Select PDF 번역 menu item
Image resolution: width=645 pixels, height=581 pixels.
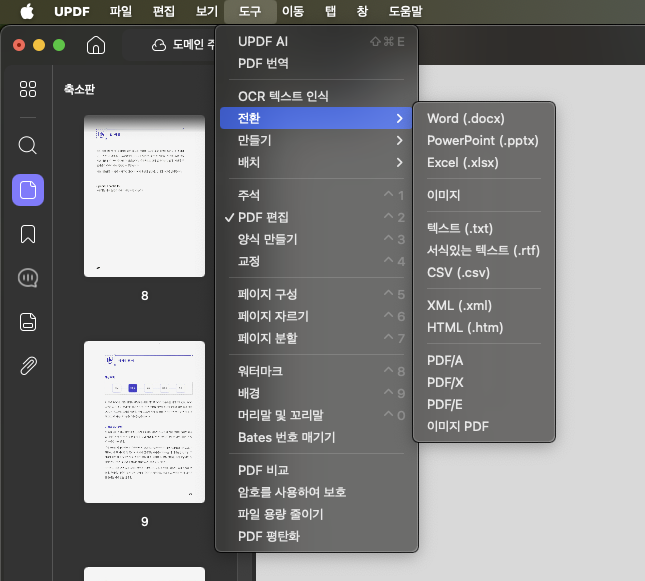[x=316, y=63]
